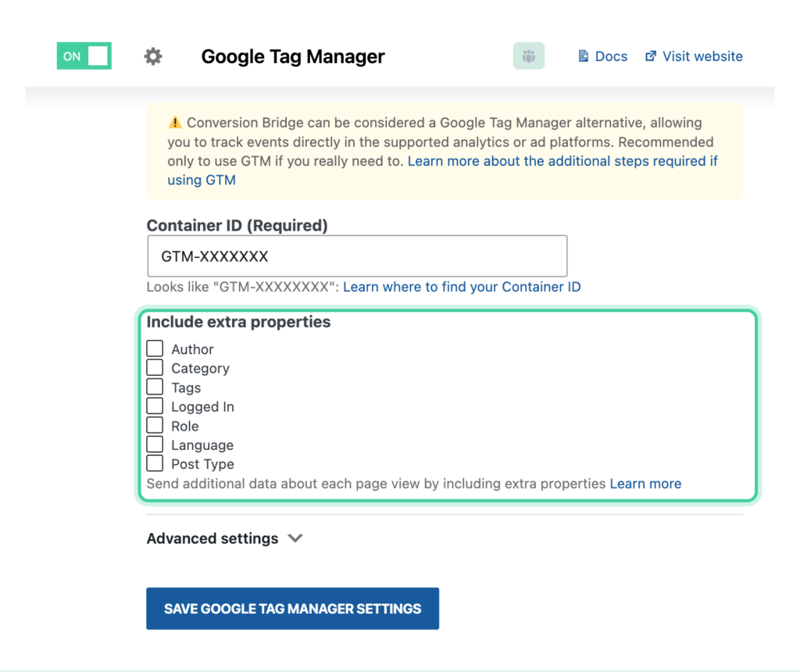
Task: Click the external link icon beside Visit website
Action: 651,56
